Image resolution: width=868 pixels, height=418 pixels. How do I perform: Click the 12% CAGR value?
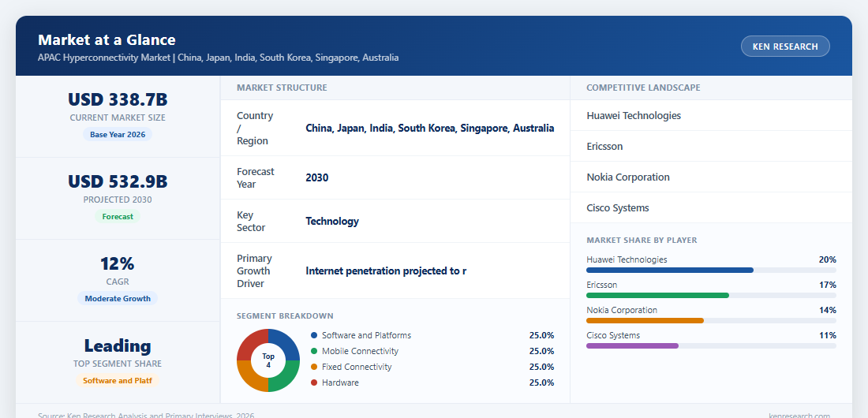point(118,263)
